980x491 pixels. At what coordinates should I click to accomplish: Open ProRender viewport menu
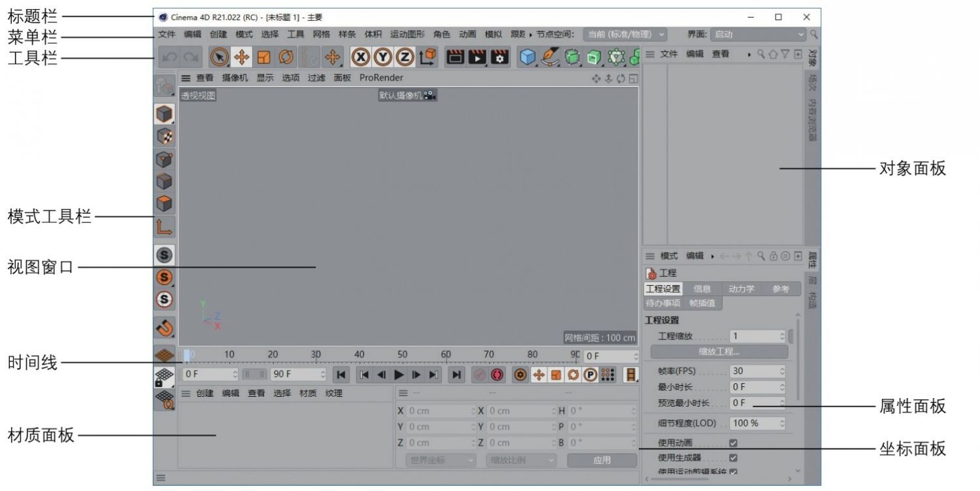point(382,78)
